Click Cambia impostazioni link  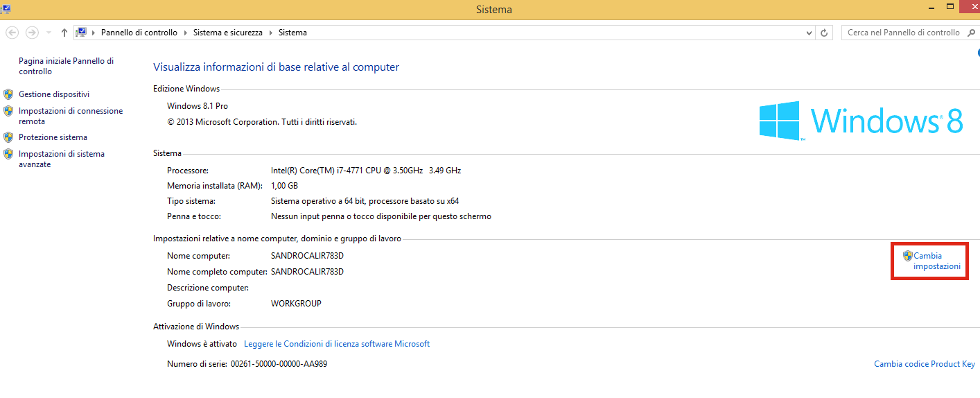coord(937,261)
